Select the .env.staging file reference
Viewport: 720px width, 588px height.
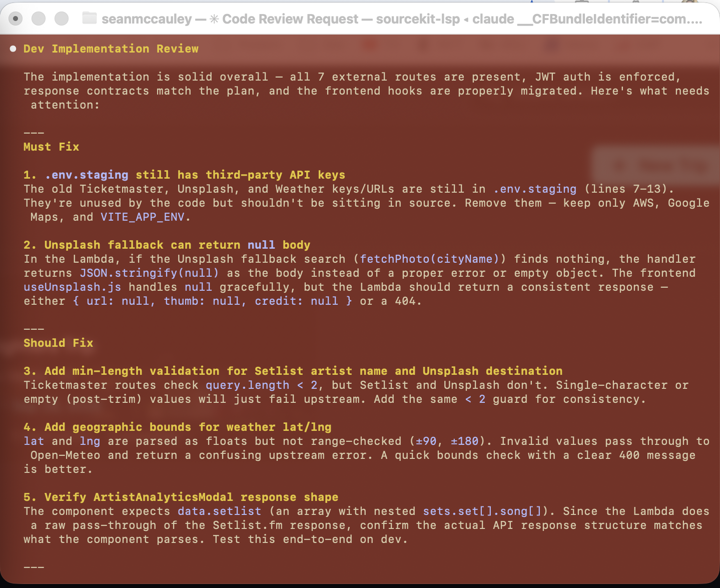coord(534,189)
